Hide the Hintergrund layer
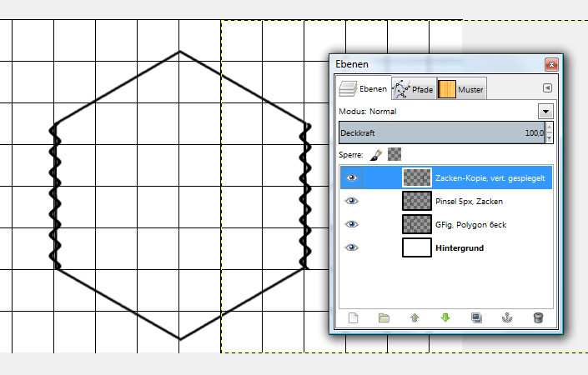Screen dimensions: 588x375 pyautogui.click(x=352, y=247)
